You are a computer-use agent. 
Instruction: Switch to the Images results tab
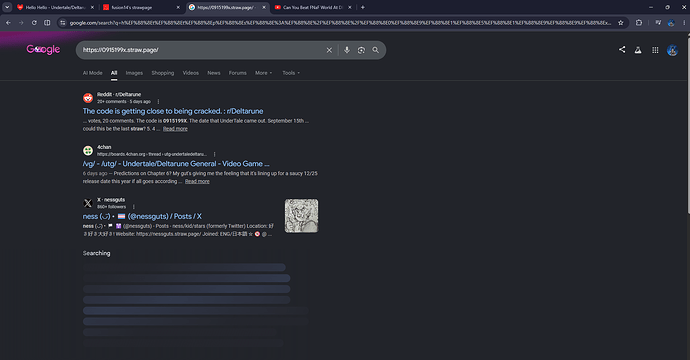point(134,73)
